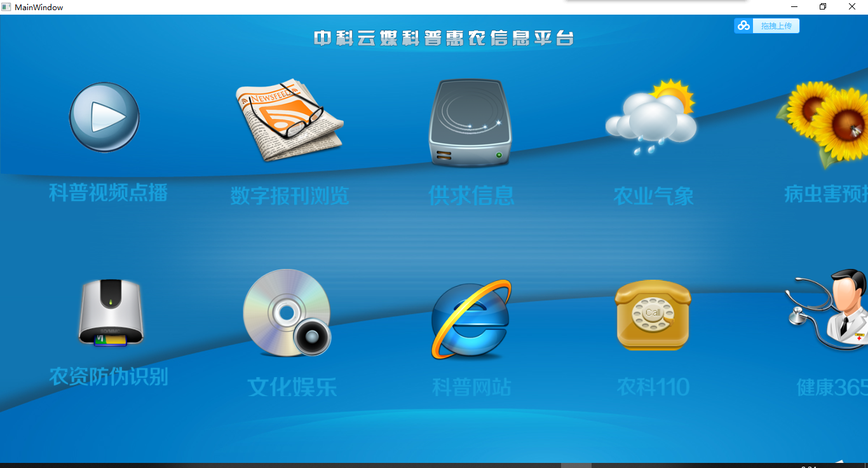The height and width of the screenshot is (468, 868).
Task: Click the golden telephone icon
Action: click(x=653, y=315)
